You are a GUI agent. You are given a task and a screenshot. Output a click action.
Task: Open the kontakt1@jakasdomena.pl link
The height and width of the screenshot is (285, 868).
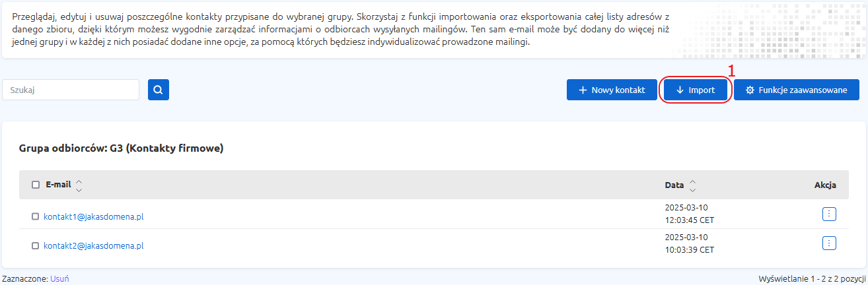click(94, 216)
